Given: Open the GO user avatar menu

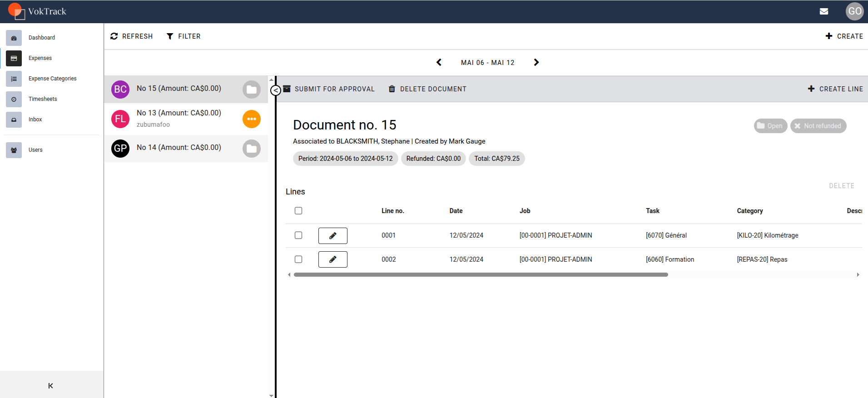Looking at the screenshot, I should point(854,11).
